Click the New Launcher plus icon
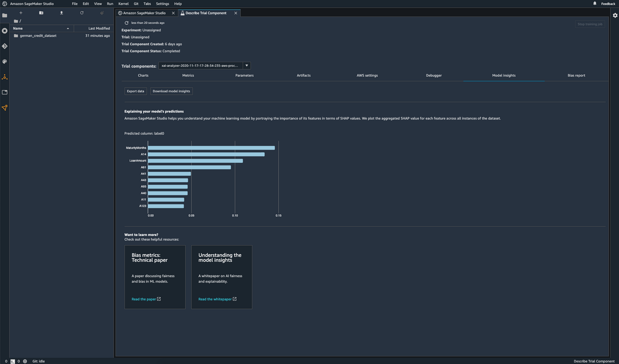Viewport: 619px width, 364px height. pyautogui.click(x=21, y=12)
